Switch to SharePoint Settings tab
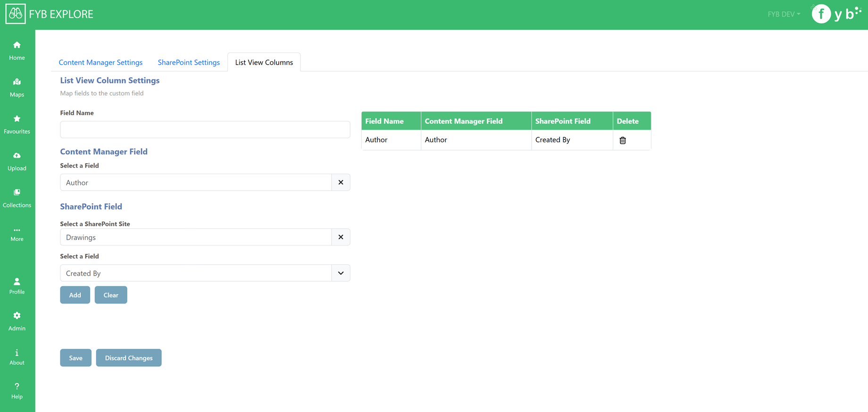Image resolution: width=868 pixels, height=412 pixels. [189, 62]
